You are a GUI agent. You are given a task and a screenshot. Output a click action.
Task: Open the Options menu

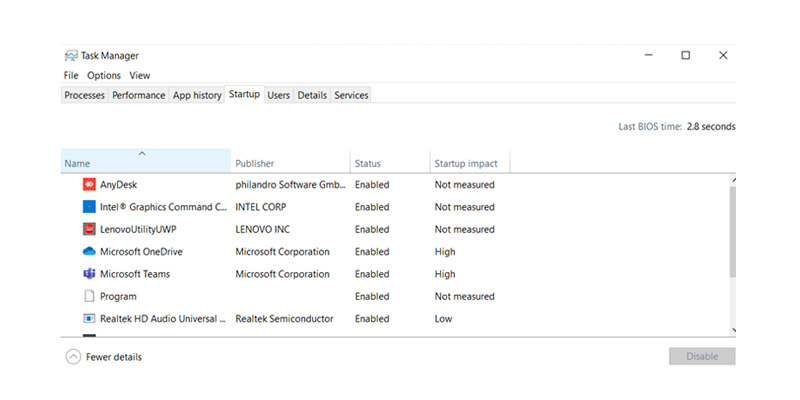(104, 76)
